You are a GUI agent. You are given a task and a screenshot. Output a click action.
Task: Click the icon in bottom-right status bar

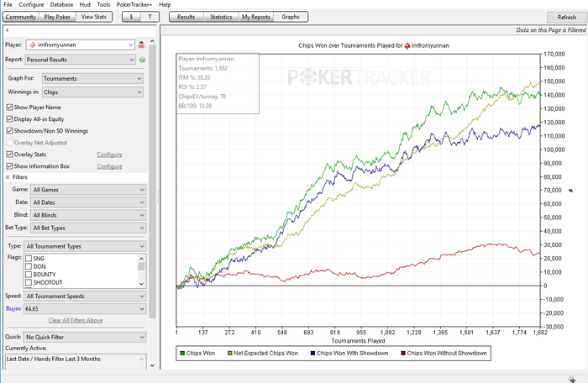(x=572, y=380)
